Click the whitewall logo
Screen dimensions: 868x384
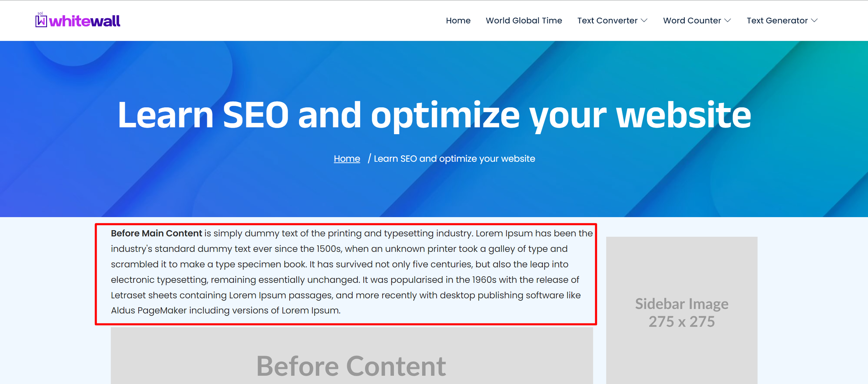[x=78, y=20]
